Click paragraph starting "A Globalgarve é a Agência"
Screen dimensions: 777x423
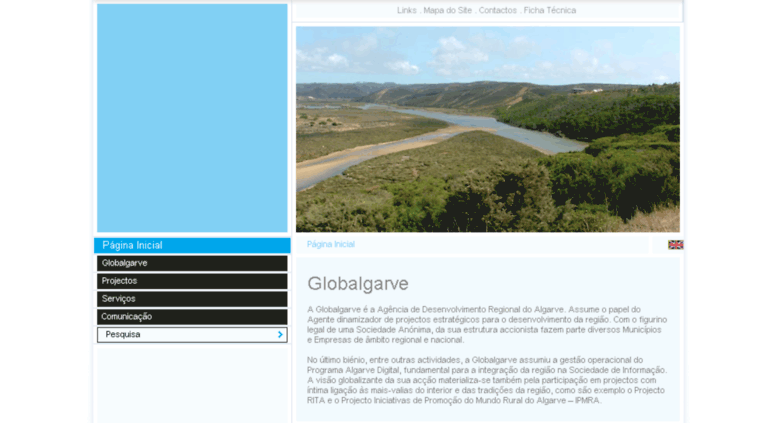click(x=487, y=325)
